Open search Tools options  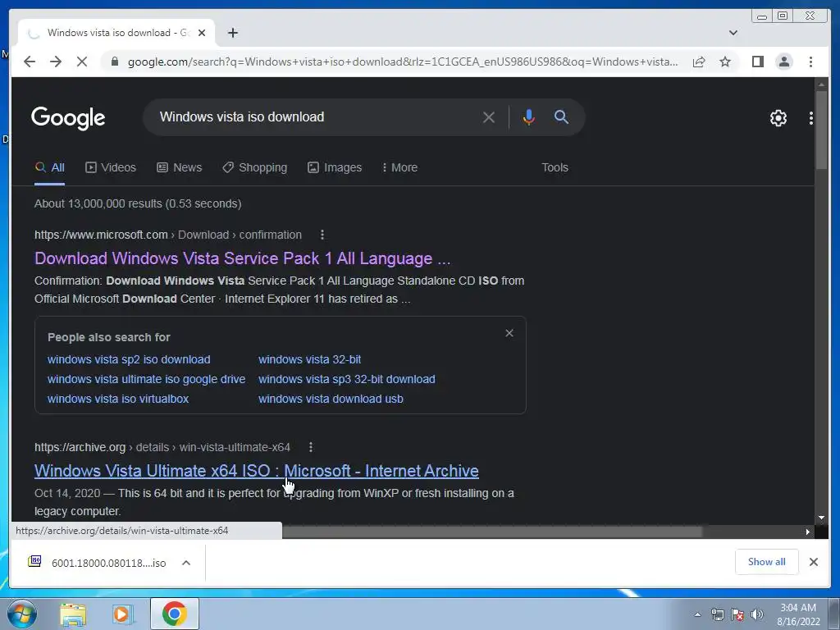[555, 167]
